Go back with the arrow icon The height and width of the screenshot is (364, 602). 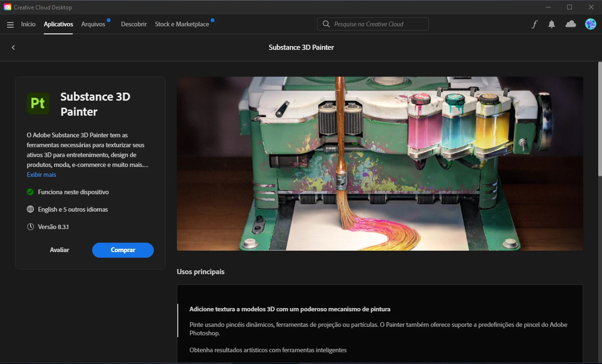tap(13, 47)
